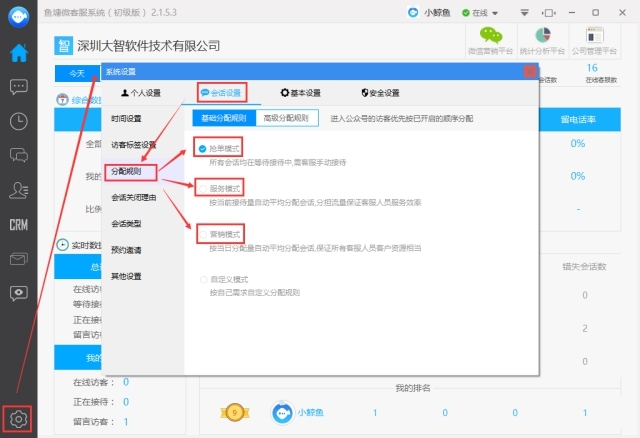Open the CRM module in sidebar
This screenshot has width=640, height=438.
(x=19, y=225)
